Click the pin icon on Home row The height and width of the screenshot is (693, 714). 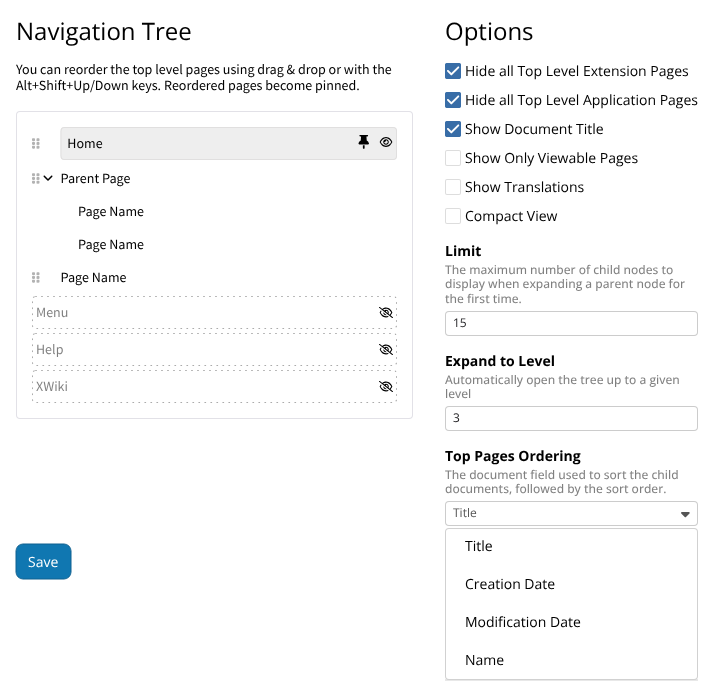coord(363,142)
